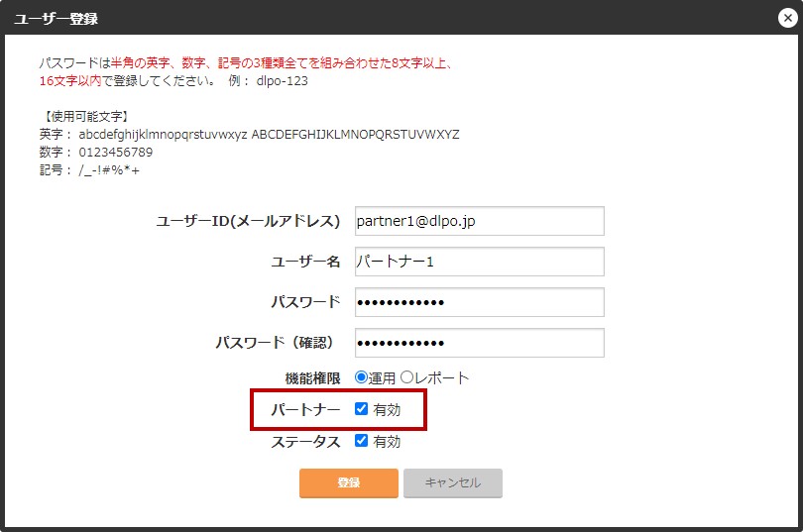The image size is (803, 532).
Task: Toggle the パートナー 有効 checkbox
Action: (x=361, y=409)
